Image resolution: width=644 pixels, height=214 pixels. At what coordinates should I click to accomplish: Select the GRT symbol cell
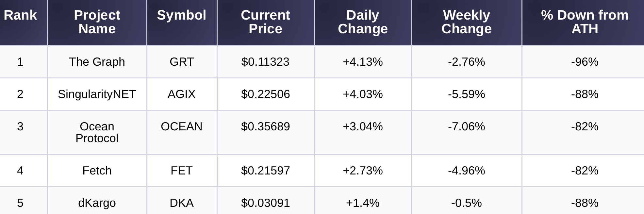click(x=182, y=62)
